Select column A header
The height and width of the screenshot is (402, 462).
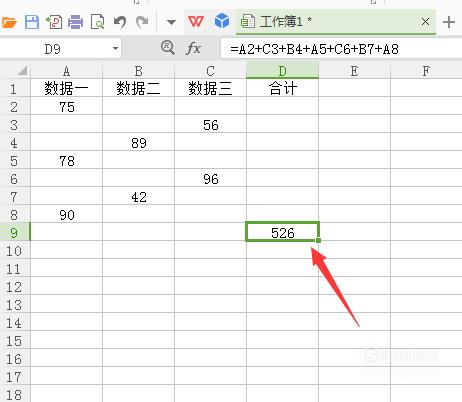pos(66,71)
